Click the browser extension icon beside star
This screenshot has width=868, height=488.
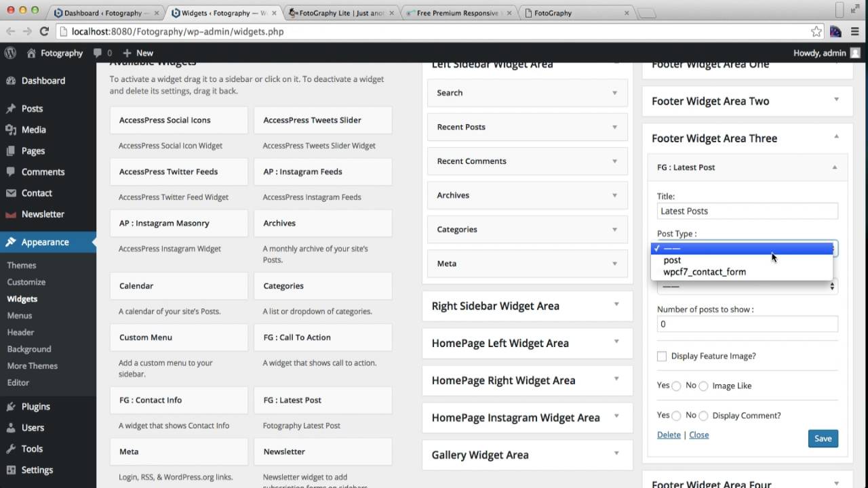(835, 31)
